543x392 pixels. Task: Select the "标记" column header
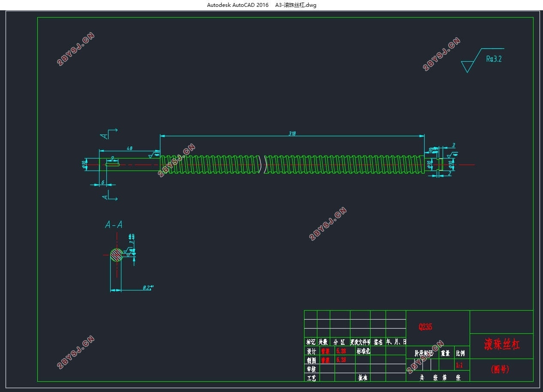click(x=311, y=342)
